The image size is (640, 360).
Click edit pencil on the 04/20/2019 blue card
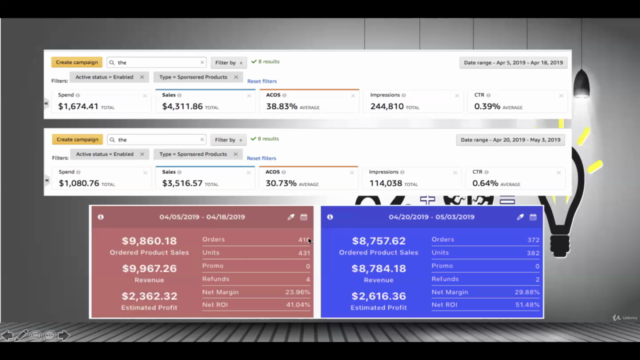pyautogui.click(x=520, y=217)
